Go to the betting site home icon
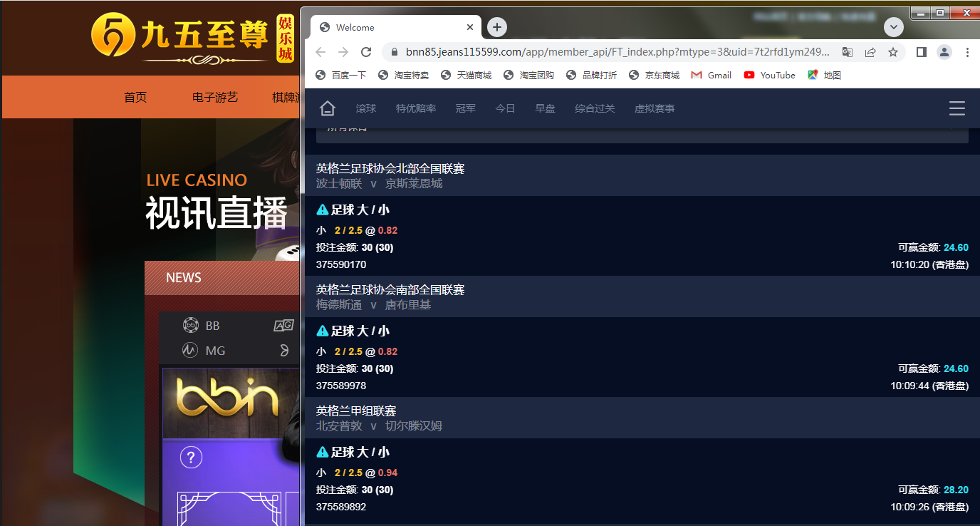The height and width of the screenshot is (526, 980). pyautogui.click(x=327, y=108)
